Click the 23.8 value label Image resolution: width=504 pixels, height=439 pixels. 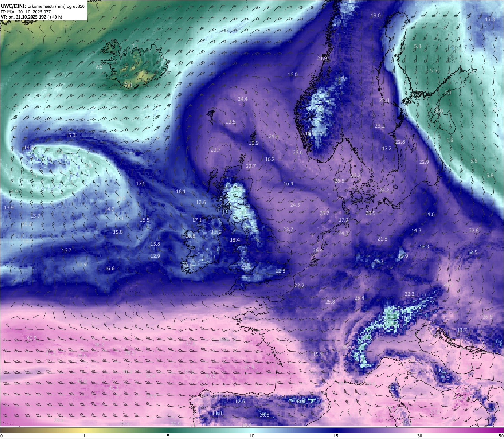[384, 100]
